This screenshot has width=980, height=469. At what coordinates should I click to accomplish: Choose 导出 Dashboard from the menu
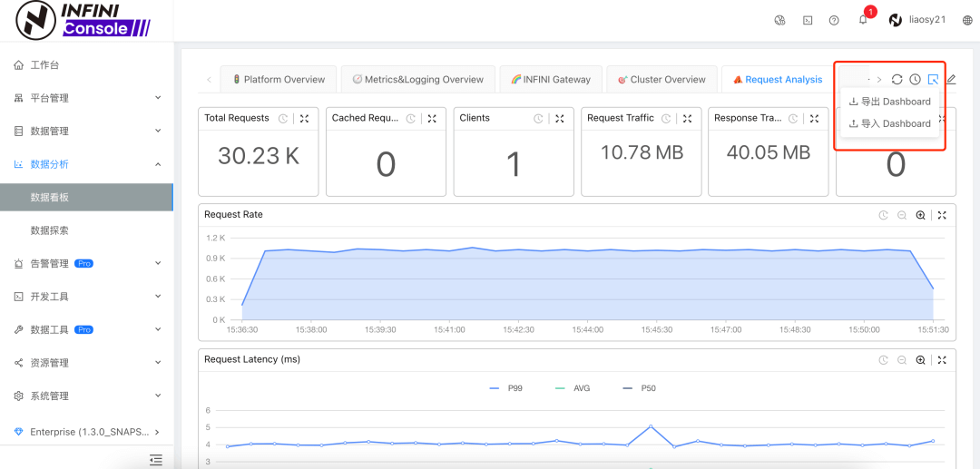890,102
